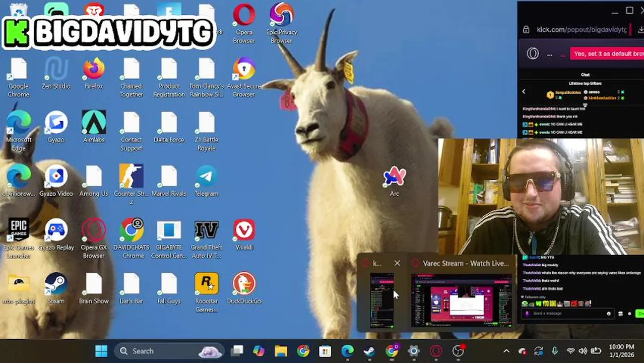
Task: Open the Opera GX Browser shortcut
Action: point(94,238)
